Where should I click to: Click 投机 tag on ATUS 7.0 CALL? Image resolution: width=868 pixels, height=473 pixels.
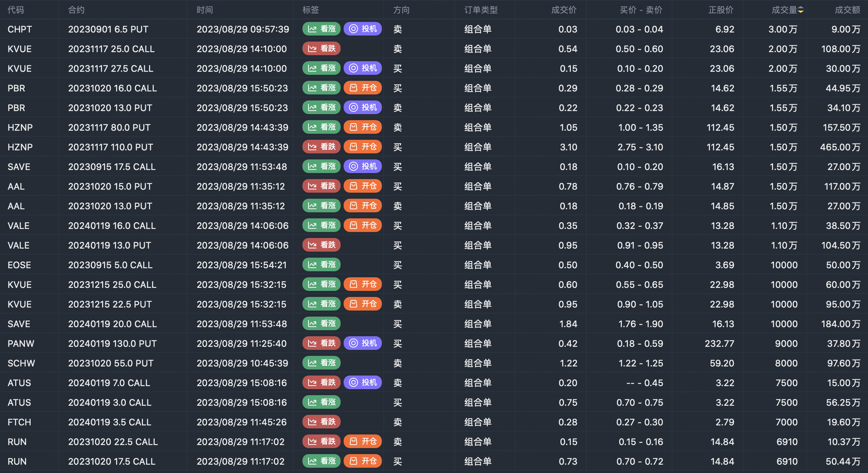tap(363, 383)
